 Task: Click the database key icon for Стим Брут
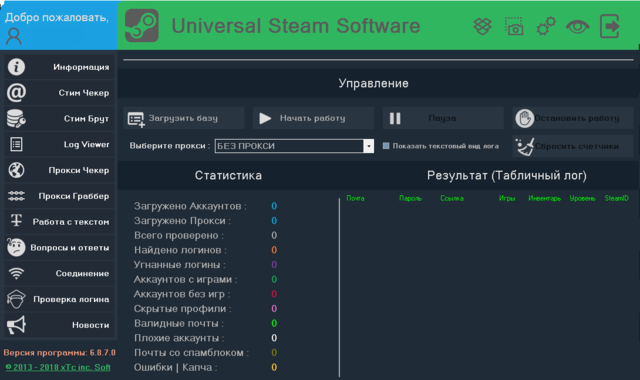(16, 119)
